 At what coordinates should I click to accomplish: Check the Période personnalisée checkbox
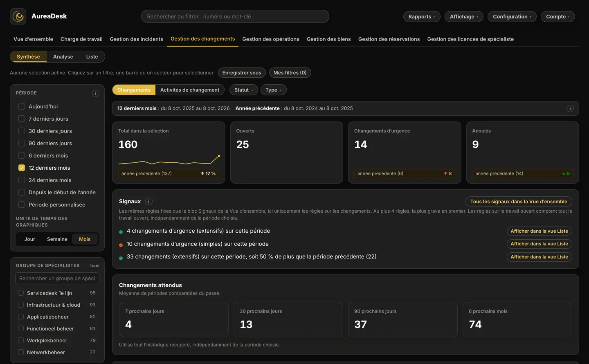point(22,204)
